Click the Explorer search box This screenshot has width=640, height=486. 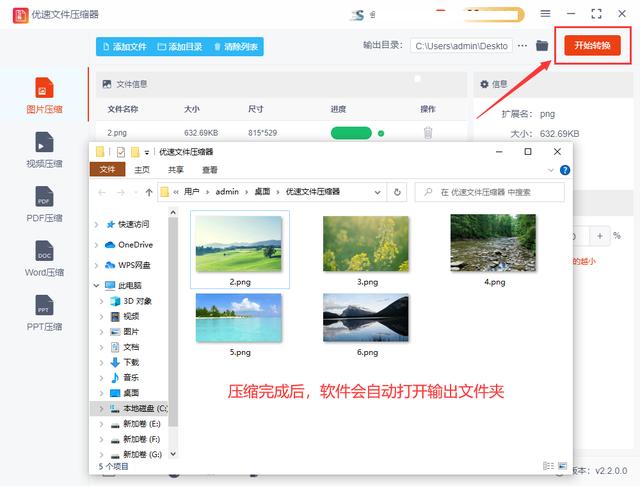[490, 192]
